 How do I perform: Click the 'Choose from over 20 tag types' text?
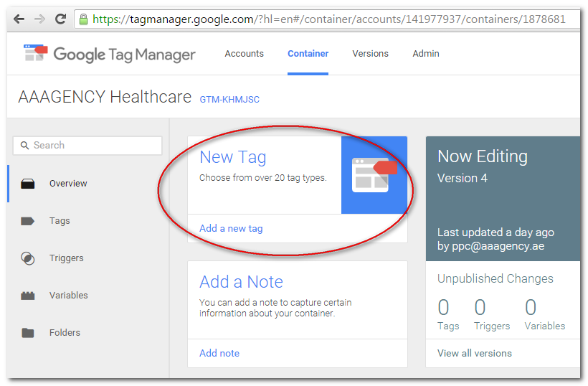(263, 178)
